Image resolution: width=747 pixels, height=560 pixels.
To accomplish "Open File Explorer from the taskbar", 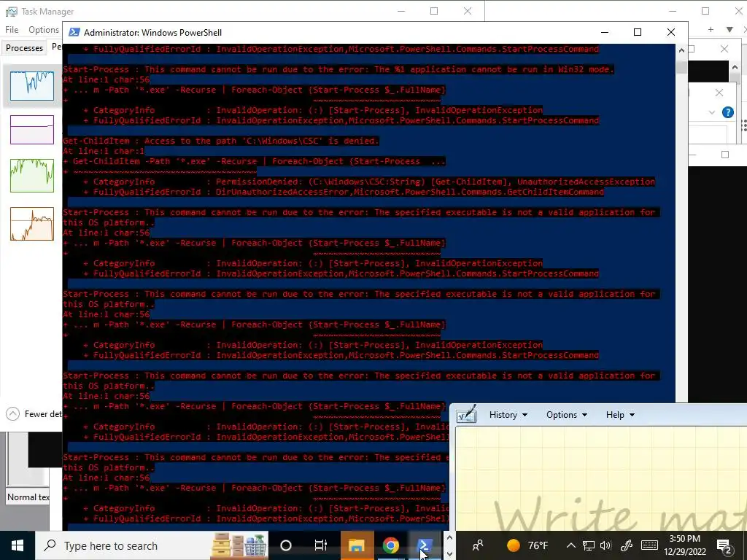I will click(356, 545).
